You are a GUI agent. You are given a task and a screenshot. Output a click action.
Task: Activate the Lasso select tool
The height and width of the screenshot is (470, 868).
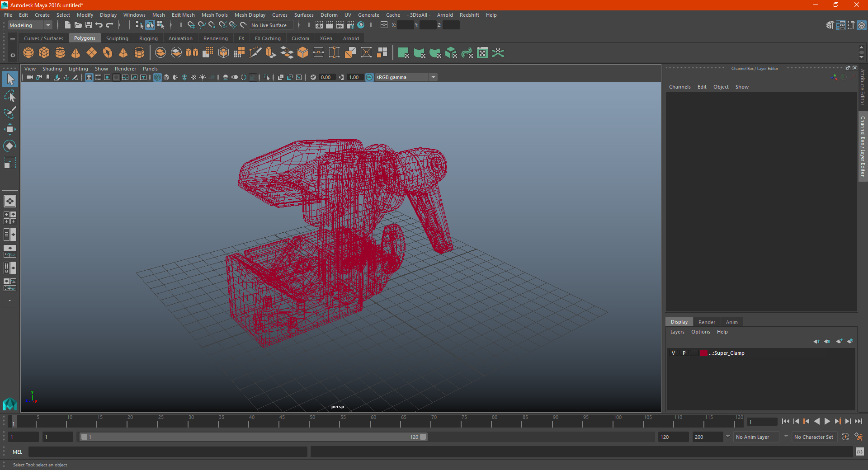click(10, 96)
